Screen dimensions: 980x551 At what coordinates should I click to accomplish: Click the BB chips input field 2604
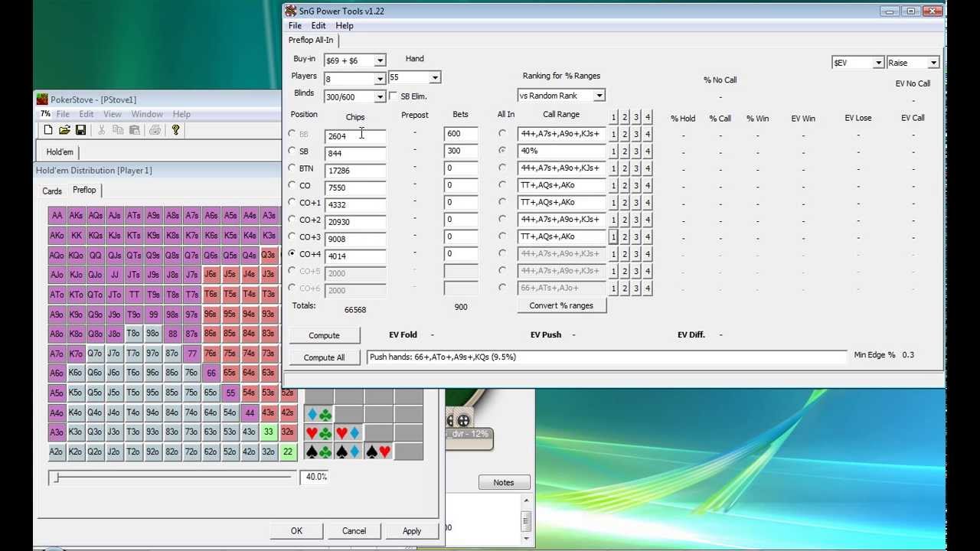[x=355, y=136]
